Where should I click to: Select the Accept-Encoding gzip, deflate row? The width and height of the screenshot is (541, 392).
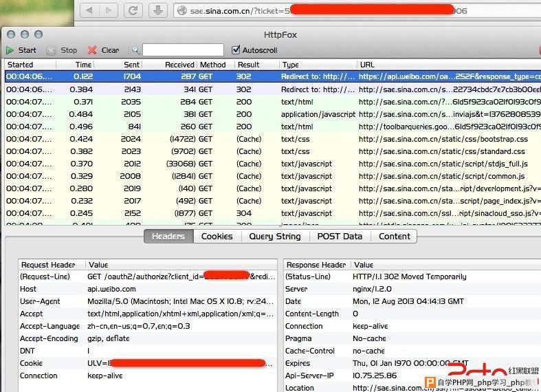pos(148,338)
